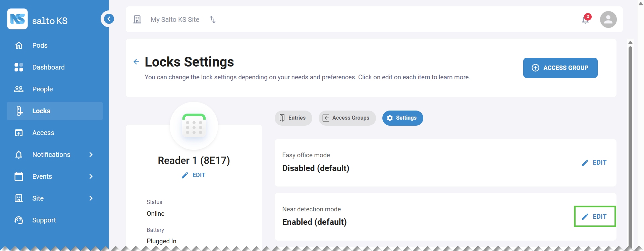Expand the Notifications menu item
Viewport: 644px width, 251px height.
point(91,155)
